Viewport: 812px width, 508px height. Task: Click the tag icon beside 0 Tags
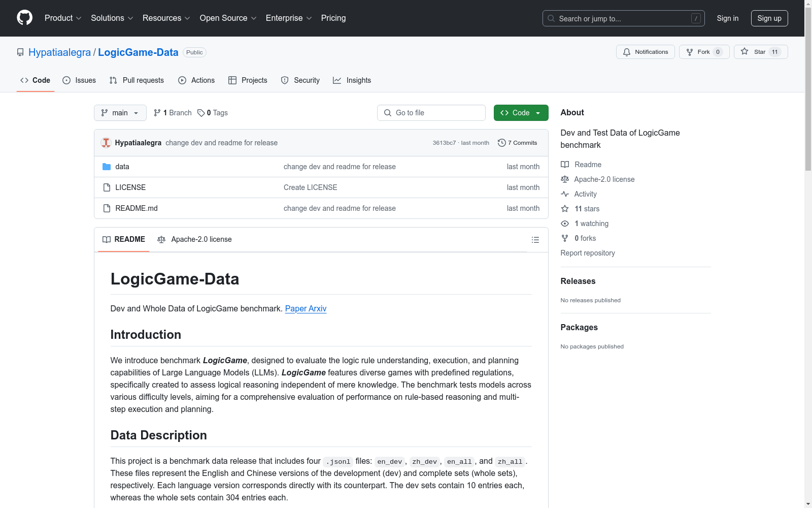click(x=201, y=113)
